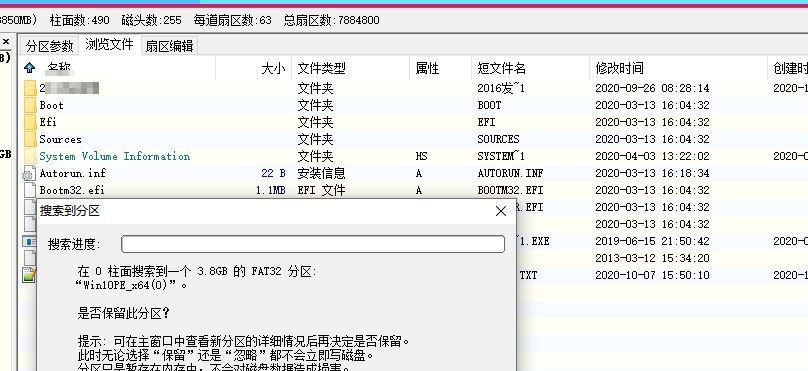Image resolution: width=808 pixels, height=371 pixels.
Task: Go up one level with the blue arrow icon
Action: click(29, 68)
